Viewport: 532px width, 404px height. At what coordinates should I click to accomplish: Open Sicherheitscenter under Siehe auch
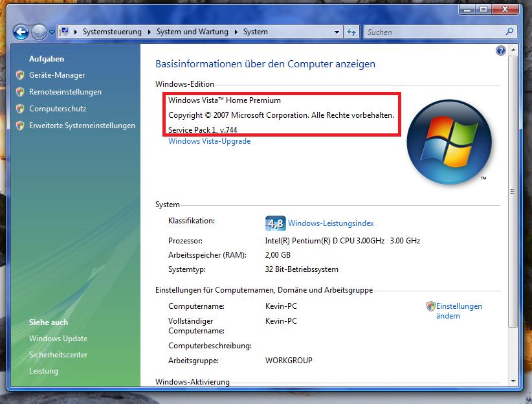(58, 355)
